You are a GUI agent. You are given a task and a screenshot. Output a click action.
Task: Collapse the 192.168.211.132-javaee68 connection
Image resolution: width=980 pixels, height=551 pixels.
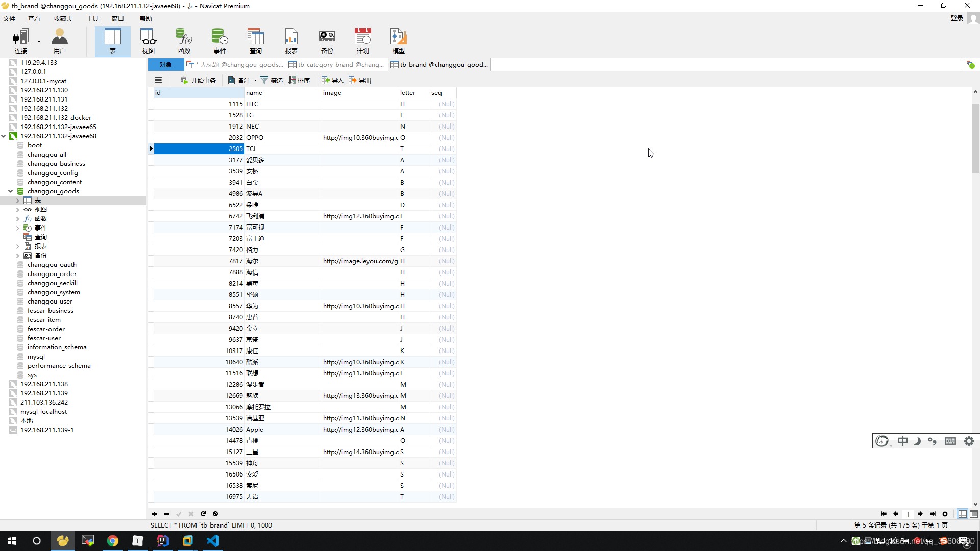pyautogui.click(x=4, y=136)
